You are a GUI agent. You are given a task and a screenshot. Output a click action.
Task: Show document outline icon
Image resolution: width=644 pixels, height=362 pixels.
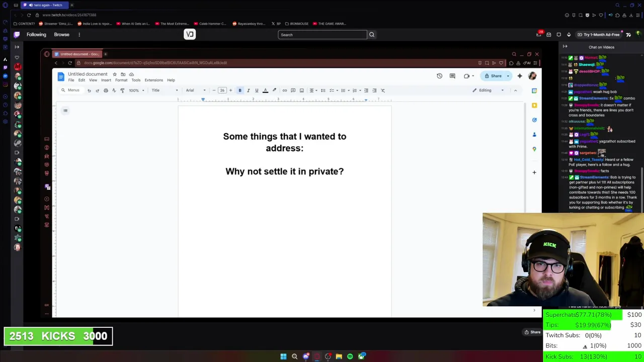(65, 111)
